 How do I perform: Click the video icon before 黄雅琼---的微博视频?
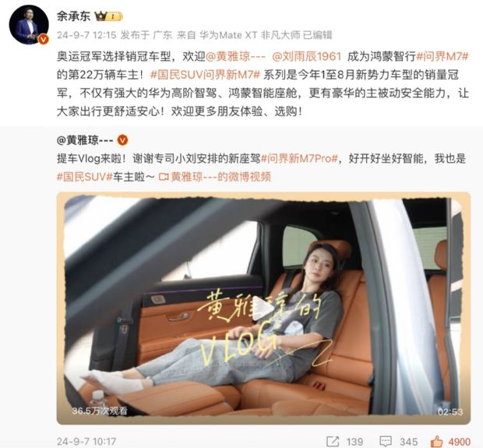pos(164,177)
